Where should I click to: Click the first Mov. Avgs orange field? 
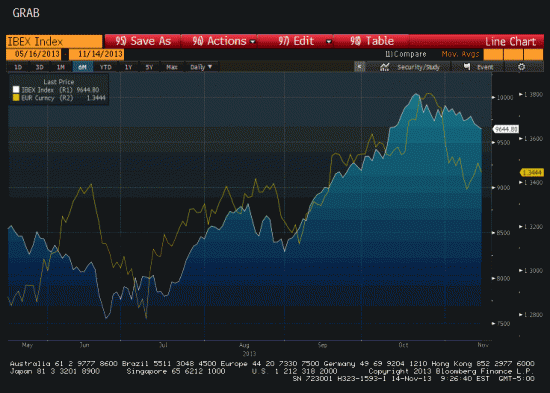coord(493,54)
